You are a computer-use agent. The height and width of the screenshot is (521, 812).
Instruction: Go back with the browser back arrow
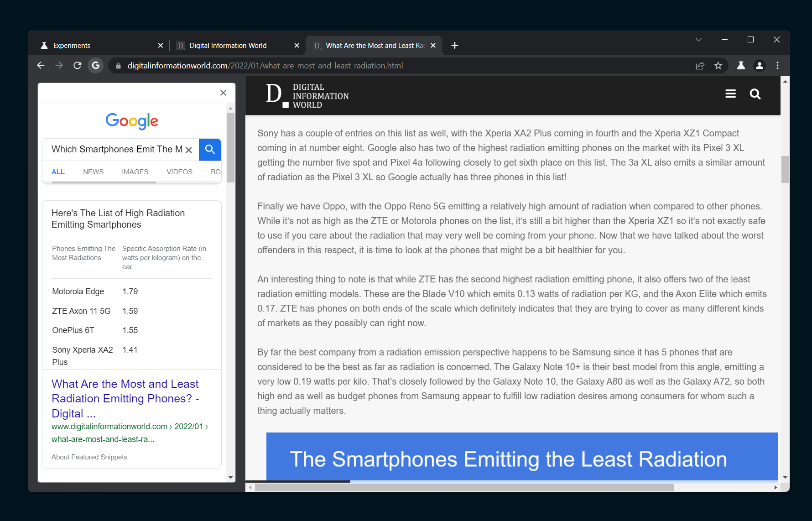click(41, 65)
